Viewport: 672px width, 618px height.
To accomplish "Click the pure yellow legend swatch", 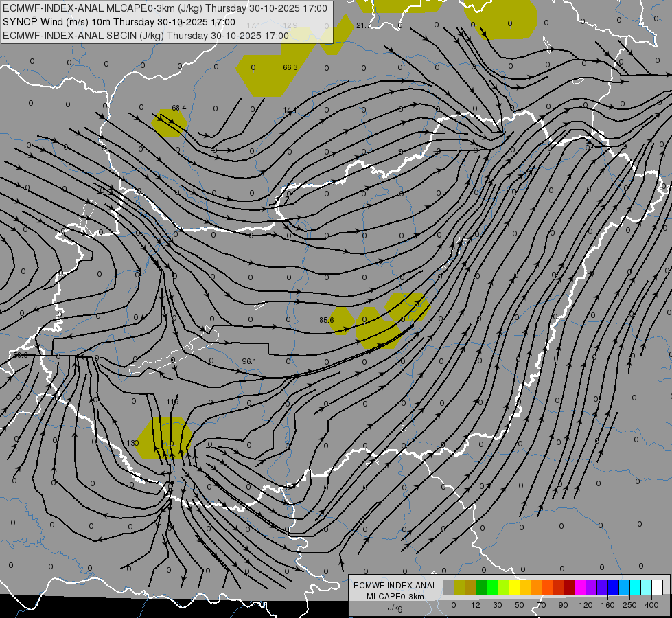I will [x=514, y=587].
